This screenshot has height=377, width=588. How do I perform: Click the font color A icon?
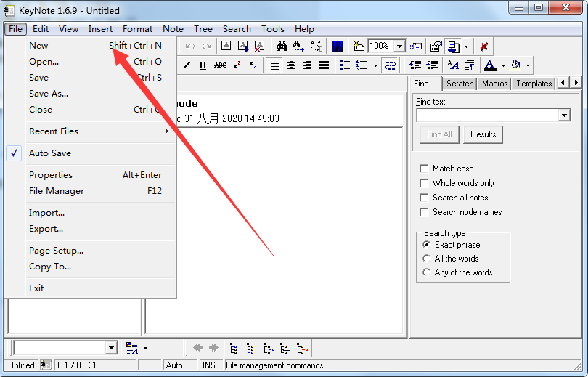pos(490,65)
